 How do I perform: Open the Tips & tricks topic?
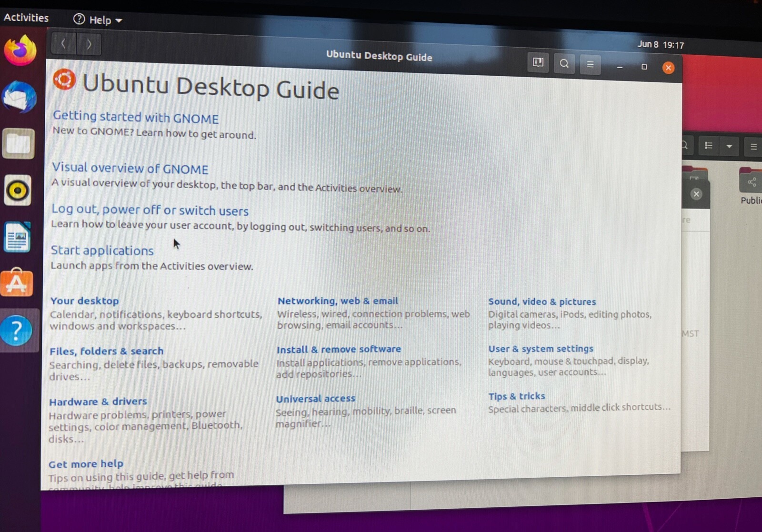(x=516, y=396)
